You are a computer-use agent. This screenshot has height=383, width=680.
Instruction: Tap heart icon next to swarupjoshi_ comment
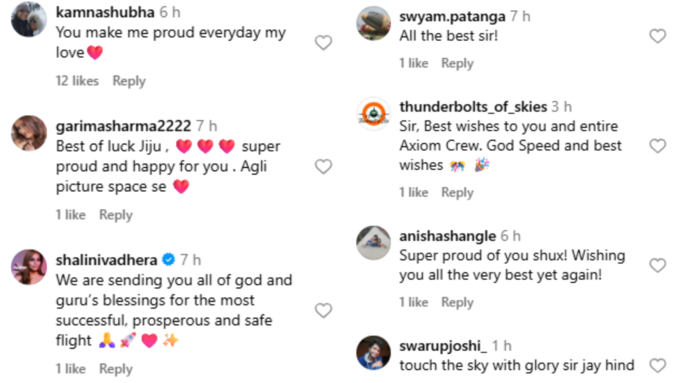[657, 366]
